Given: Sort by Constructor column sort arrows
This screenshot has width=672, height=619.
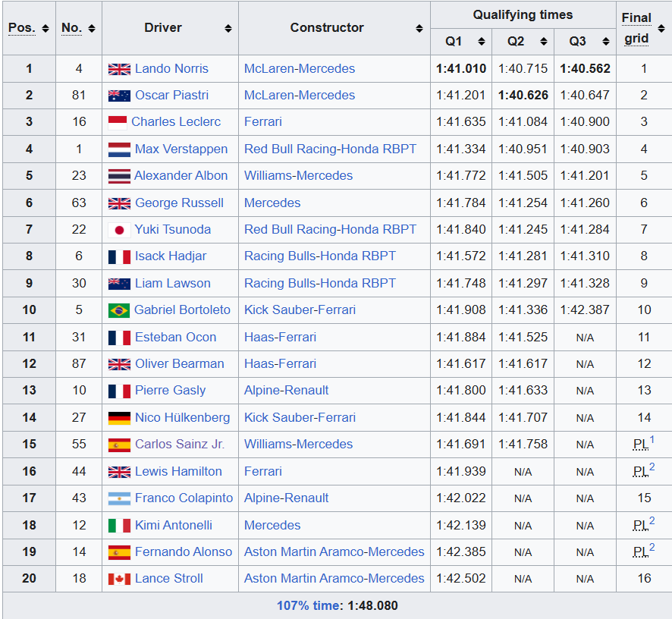Looking at the screenshot, I should coord(419,28).
